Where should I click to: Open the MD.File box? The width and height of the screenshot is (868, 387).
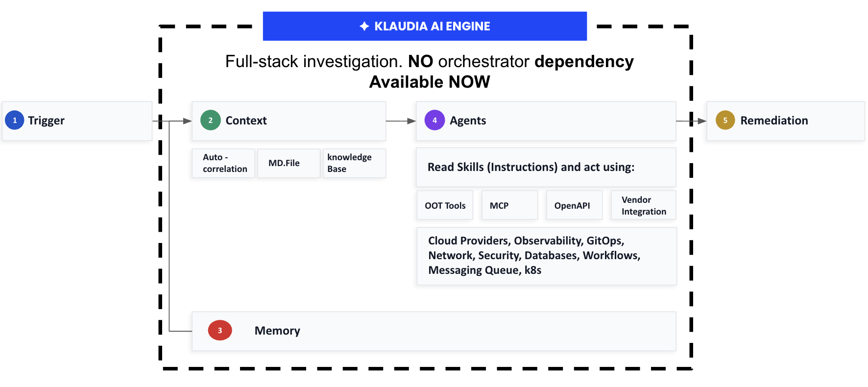289,163
